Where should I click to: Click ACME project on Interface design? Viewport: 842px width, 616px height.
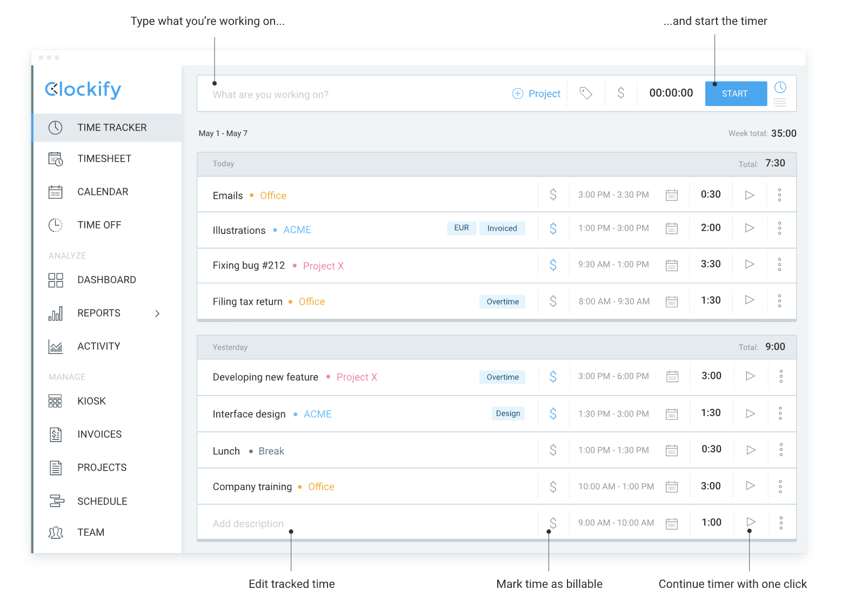coord(318,414)
